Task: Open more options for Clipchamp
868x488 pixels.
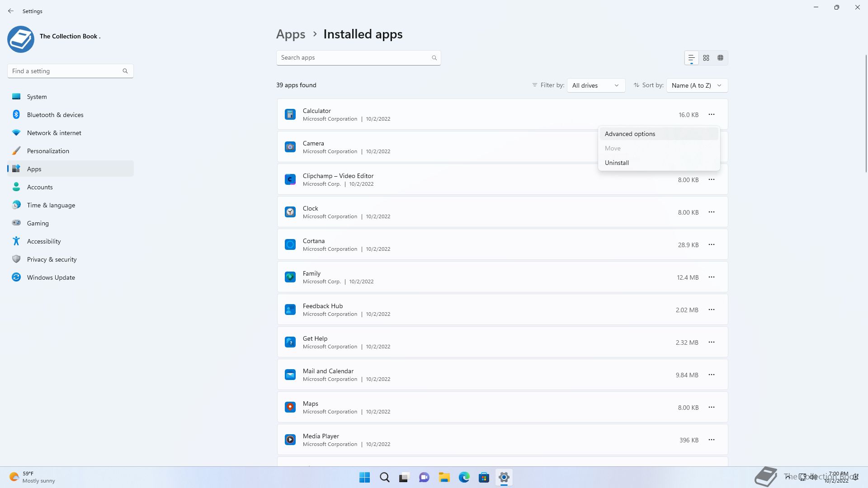Action: pyautogui.click(x=711, y=179)
